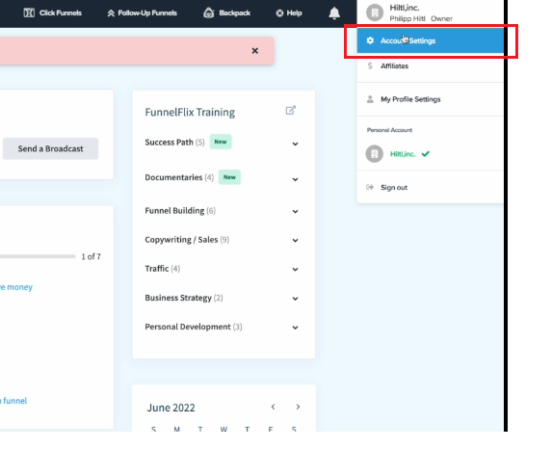Click the Philipp Hiltl Owner text
Image resolution: width=535 pixels, height=449 pixels.
pos(421,18)
